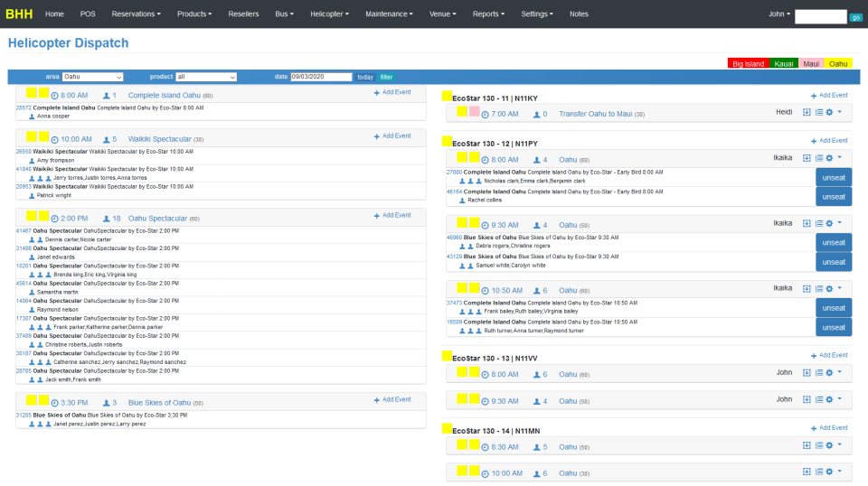Image resolution: width=868 pixels, height=486 pixels.
Task: Click seat-assign icon on N11MN 10:00 AM flight
Action: pyautogui.click(x=807, y=472)
